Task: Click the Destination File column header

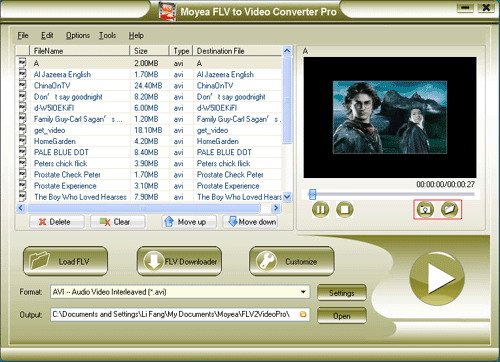Action: coord(238,51)
